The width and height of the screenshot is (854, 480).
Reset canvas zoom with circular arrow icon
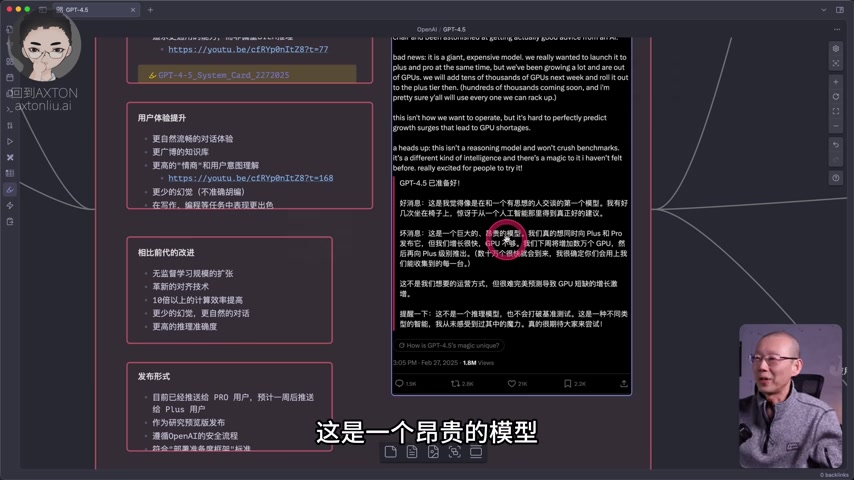click(x=835, y=97)
